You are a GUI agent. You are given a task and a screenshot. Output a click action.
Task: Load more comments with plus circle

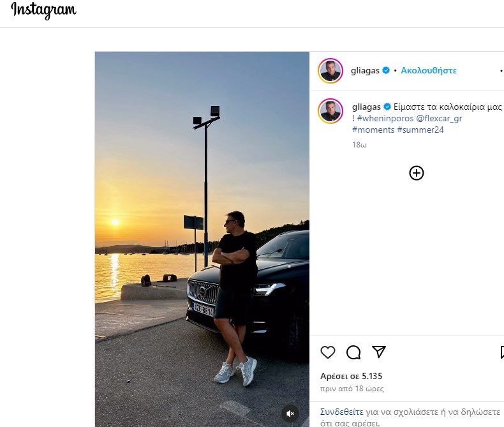pos(417,173)
